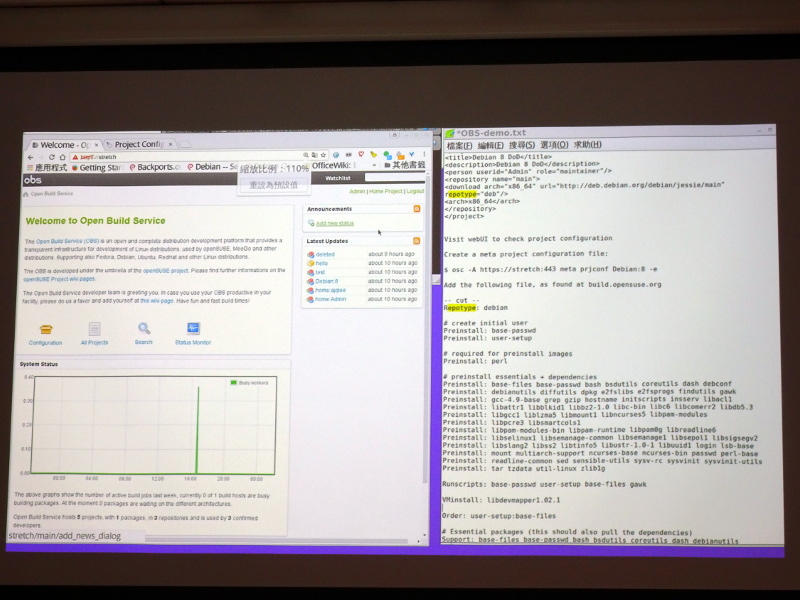This screenshot has width=800, height=600.
Task: Open the 編輯(E) menu in text editor
Action: tap(490, 145)
